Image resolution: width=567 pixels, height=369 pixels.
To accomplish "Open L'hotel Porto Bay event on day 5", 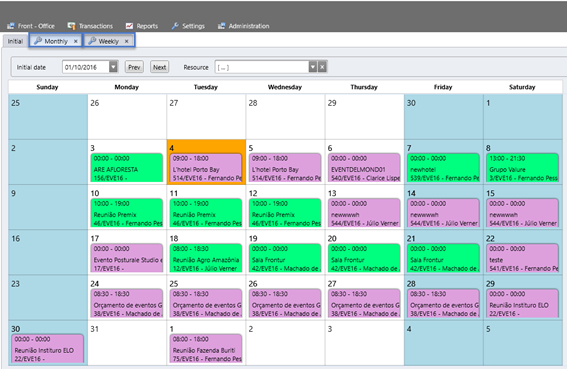I will [285, 167].
